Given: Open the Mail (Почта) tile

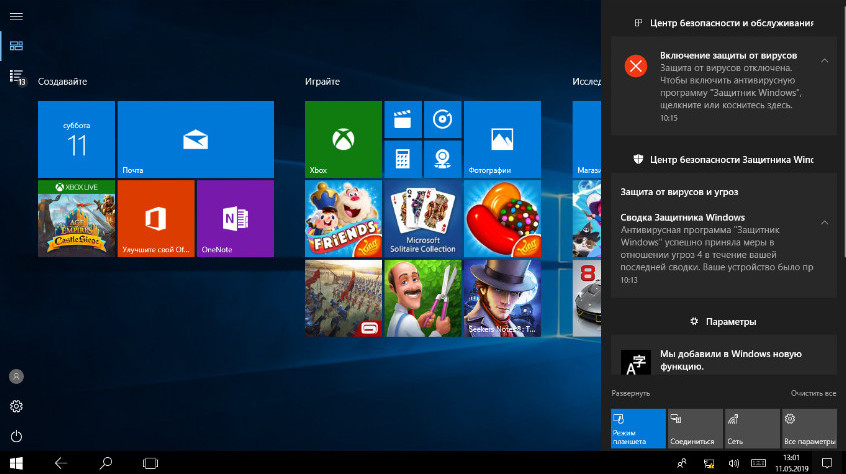Looking at the screenshot, I should [195, 139].
